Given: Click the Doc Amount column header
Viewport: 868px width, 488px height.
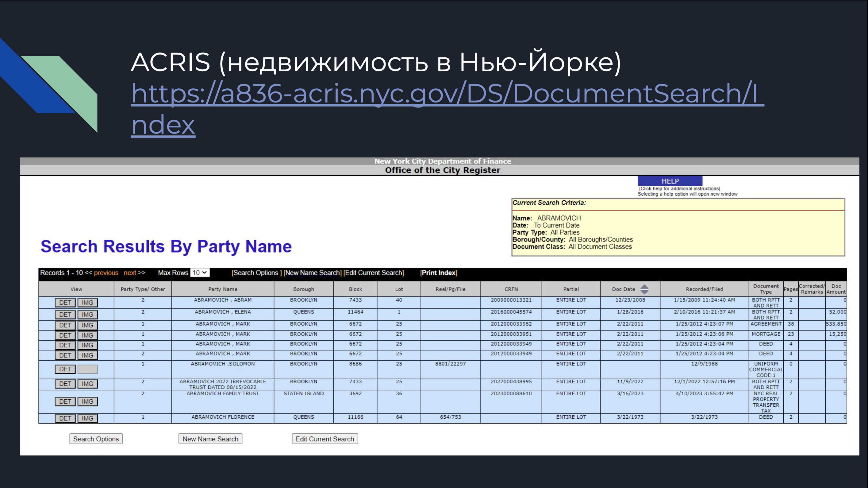Looking at the screenshot, I should click(836, 289).
